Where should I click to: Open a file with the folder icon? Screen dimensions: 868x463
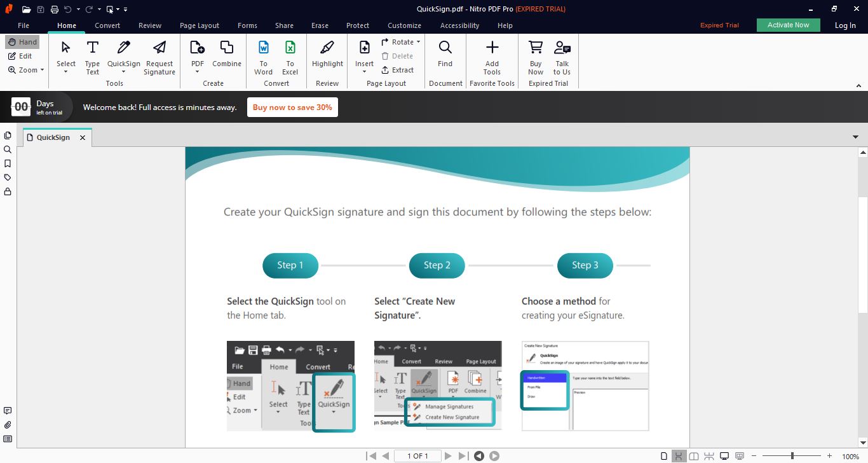coord(26,9)
